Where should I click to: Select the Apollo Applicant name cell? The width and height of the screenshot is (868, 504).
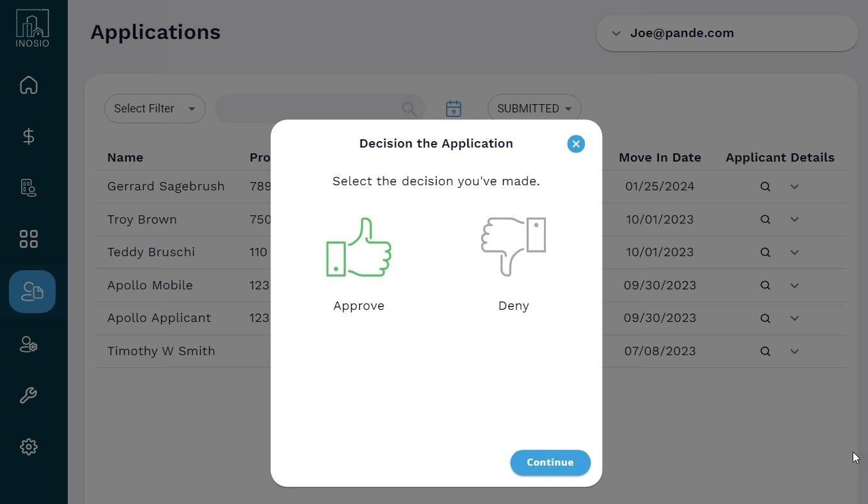159,318
